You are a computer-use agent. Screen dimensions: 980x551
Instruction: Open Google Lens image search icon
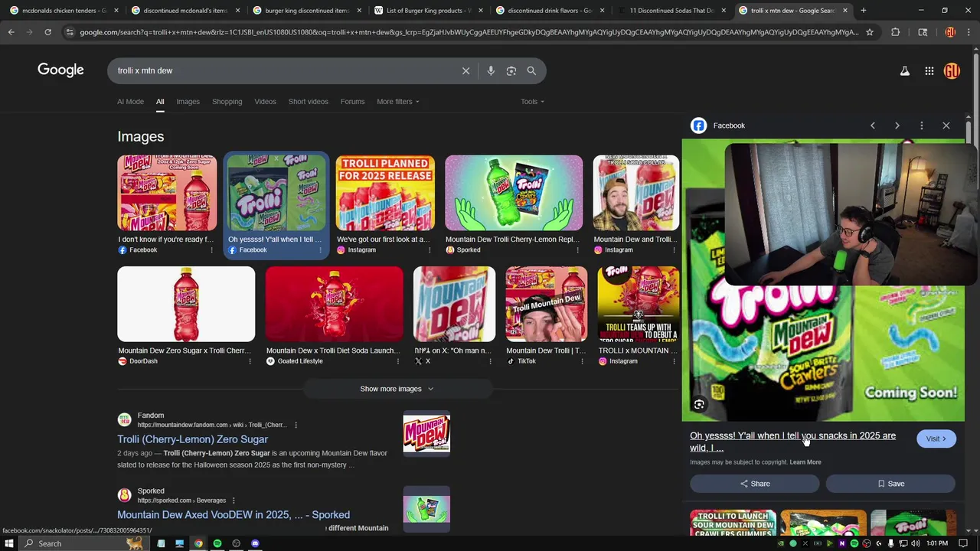[511, 70]
